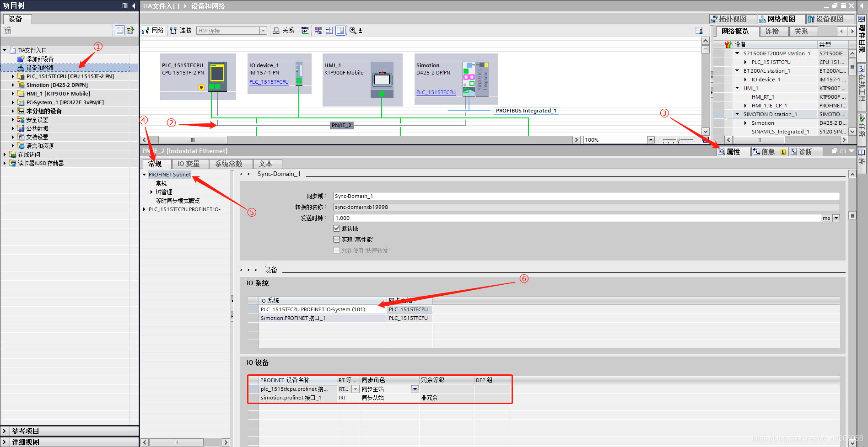The image size is (868, 447).
Task: Click PLC_1515TFCPU link under Simotion
Action: tap(436, 92)
